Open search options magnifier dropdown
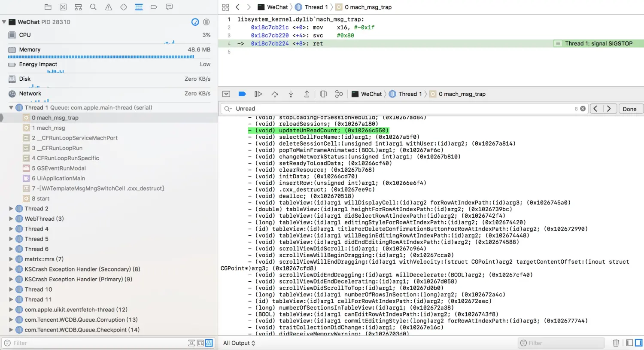644x350 pixels. [x=228, y=109]
